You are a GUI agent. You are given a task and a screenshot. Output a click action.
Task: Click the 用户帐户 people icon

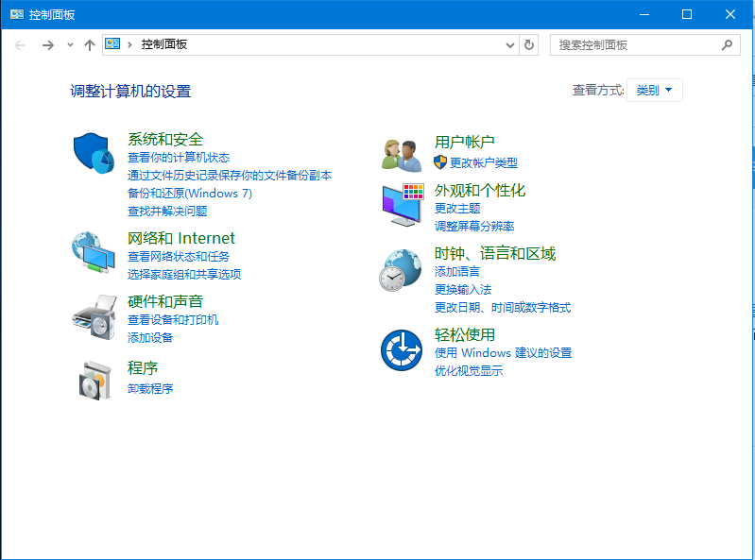pos(401,153)
